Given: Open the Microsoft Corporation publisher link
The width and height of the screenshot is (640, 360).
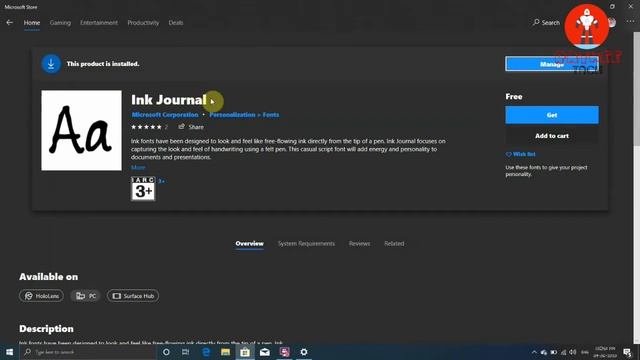Looking at the screenshot, I should tap(165, 115).
